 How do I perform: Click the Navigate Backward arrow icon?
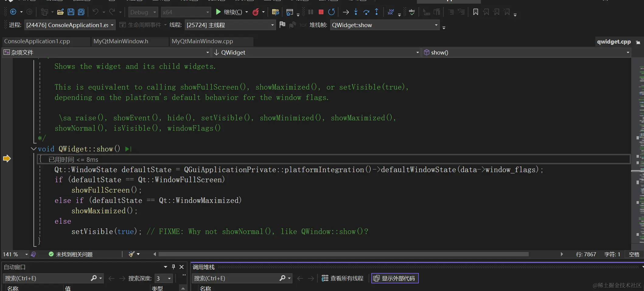(13, 12)
